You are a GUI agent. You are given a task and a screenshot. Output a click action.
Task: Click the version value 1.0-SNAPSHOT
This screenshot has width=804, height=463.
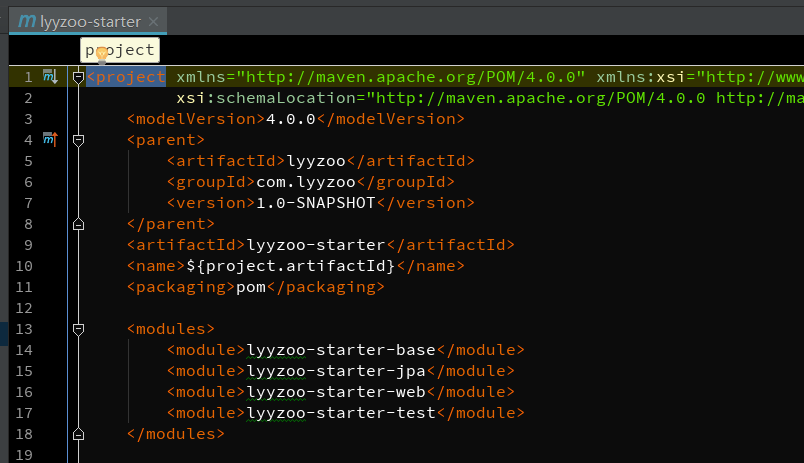pyautogui.click(x=316, y=203)
